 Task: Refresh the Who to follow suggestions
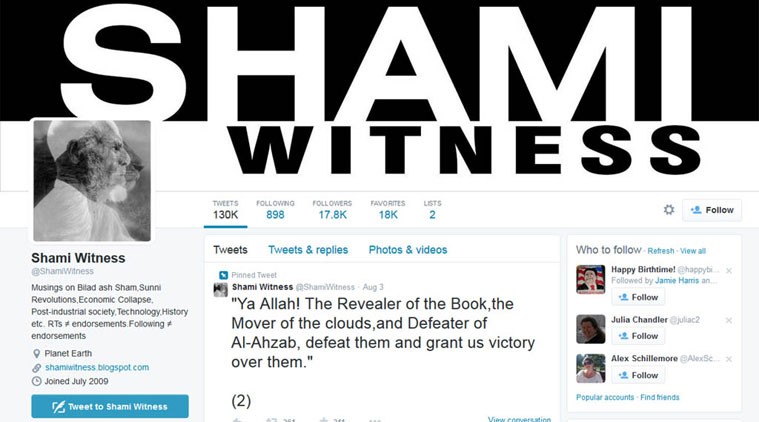[661, 251]
